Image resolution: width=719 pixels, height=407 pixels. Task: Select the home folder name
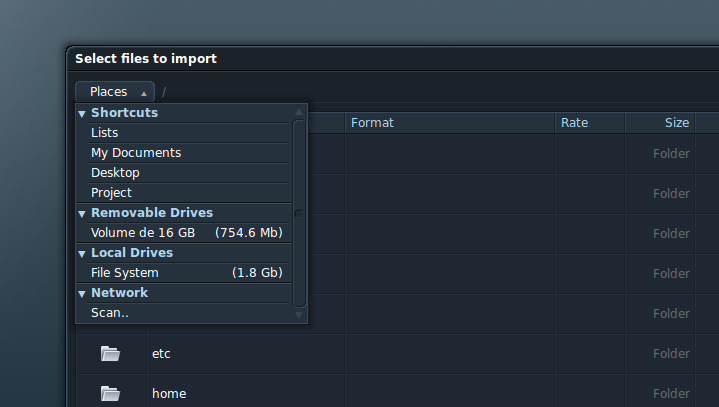point(169,394)
